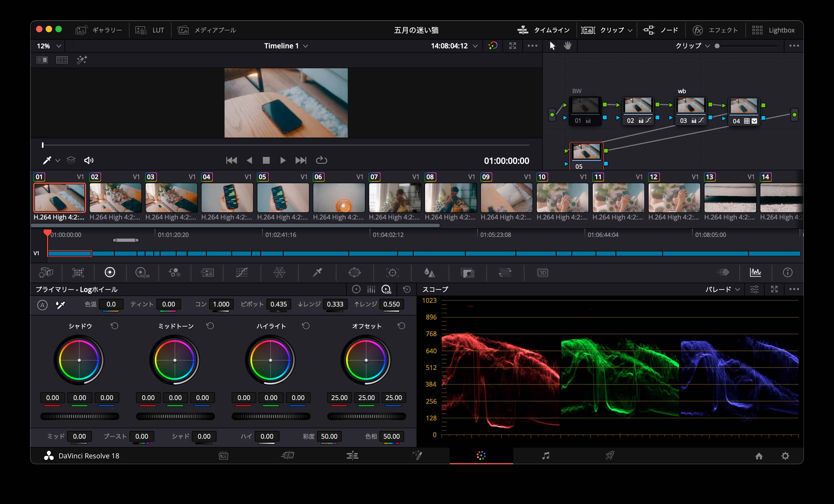Open the ギャラリー gallery panel
834x504 pixels.
coord(99,30)
